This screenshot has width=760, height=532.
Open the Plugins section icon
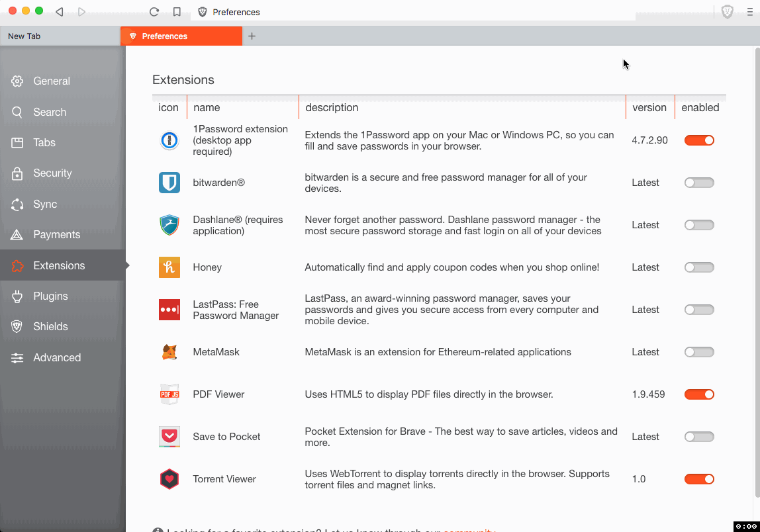[17, 296]
